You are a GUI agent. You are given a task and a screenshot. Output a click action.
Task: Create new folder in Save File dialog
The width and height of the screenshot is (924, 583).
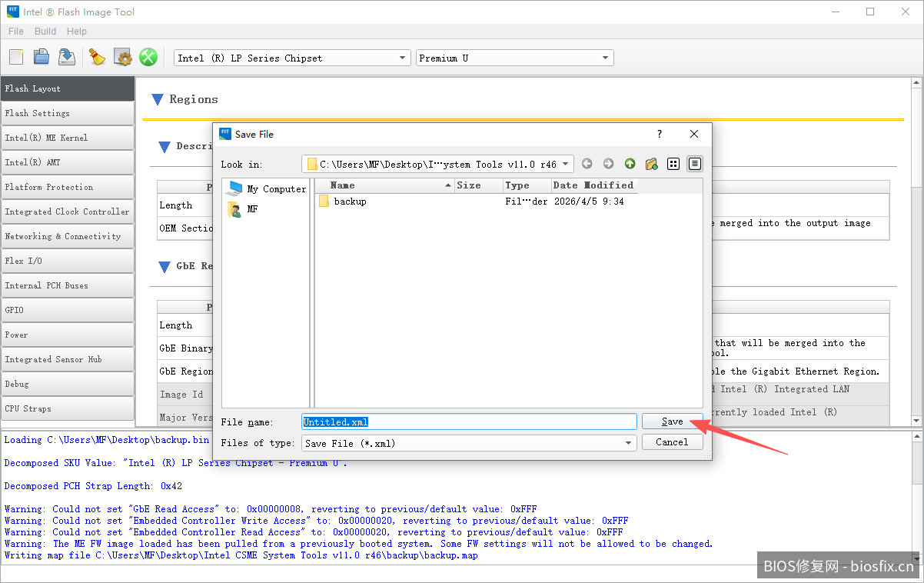(652, 164)
